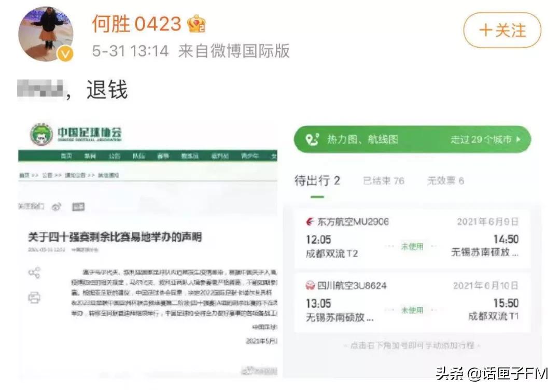This screenshot has width=560, height=392.
Task: Click the location pin icon on green banner
Action: click(x=312, y=138)
